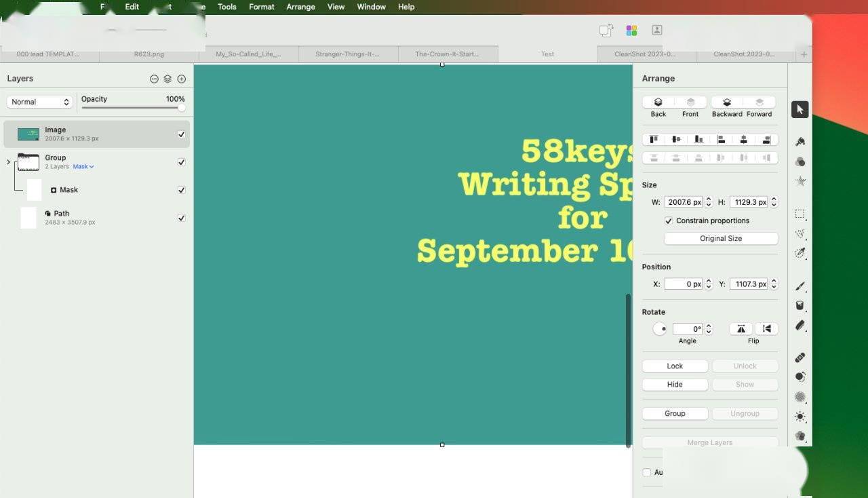This screenshot has height=498, width=868.
Task: Click the Lock button
Action: coord(675,366)
